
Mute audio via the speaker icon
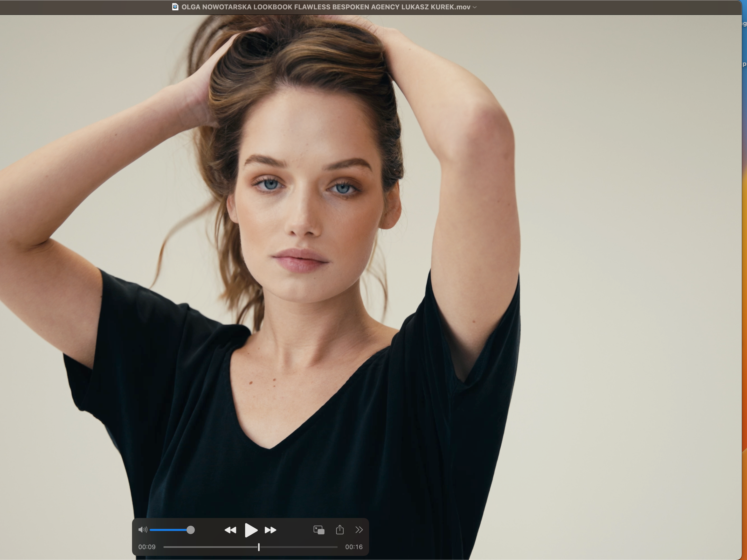(142, 530)
